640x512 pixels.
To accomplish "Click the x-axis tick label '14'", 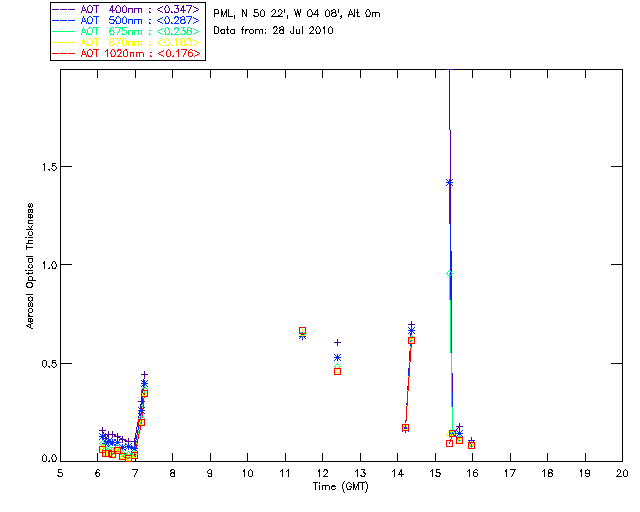I will tap(398, 473).
